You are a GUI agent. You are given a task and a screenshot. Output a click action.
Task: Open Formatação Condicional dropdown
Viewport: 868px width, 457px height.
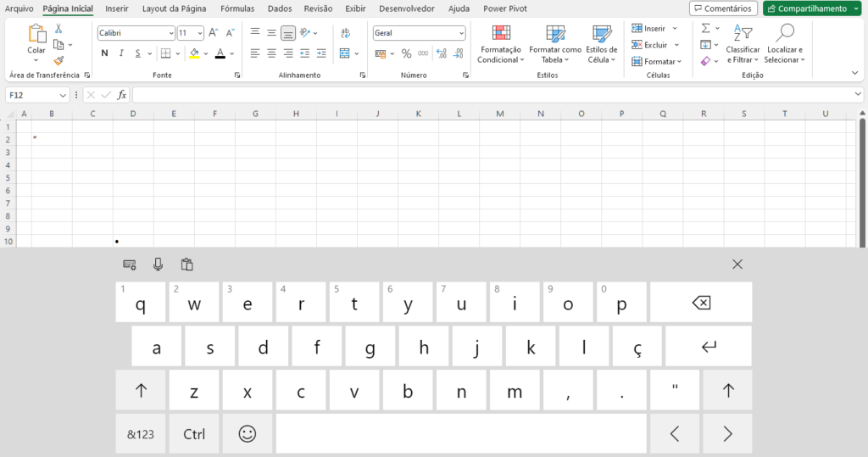(x=500, y=44)
